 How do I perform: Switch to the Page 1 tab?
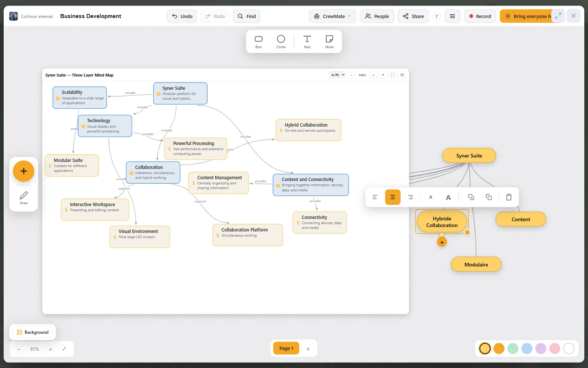coord(286,348)
